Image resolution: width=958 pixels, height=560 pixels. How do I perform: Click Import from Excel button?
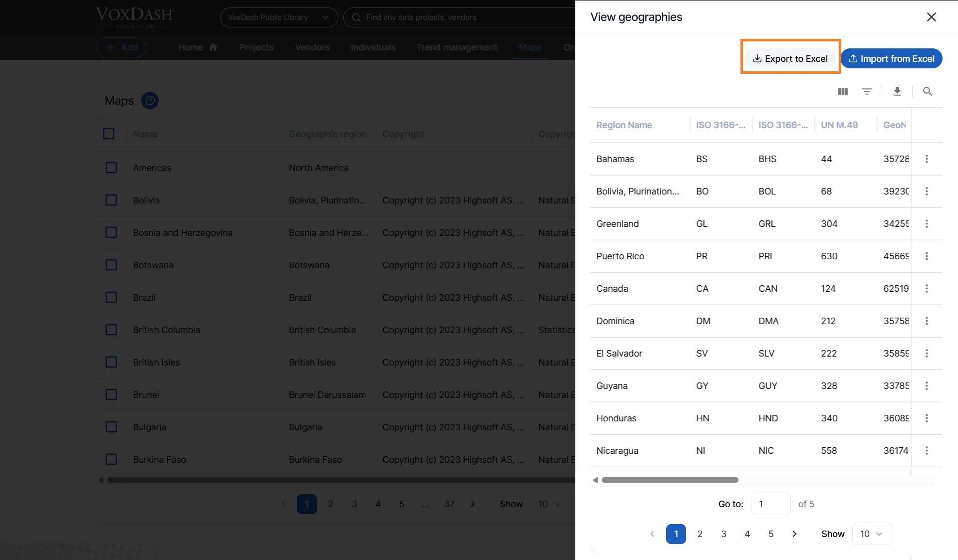click(x=892, y=59)
